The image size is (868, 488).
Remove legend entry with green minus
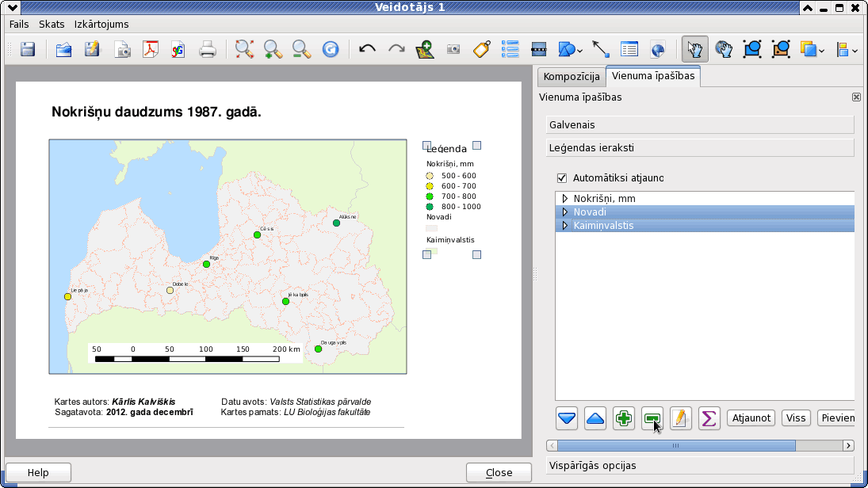(652, 418)
